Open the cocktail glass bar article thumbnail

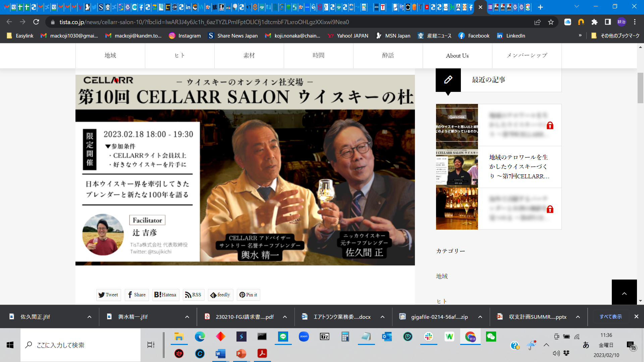click(457, 208)
